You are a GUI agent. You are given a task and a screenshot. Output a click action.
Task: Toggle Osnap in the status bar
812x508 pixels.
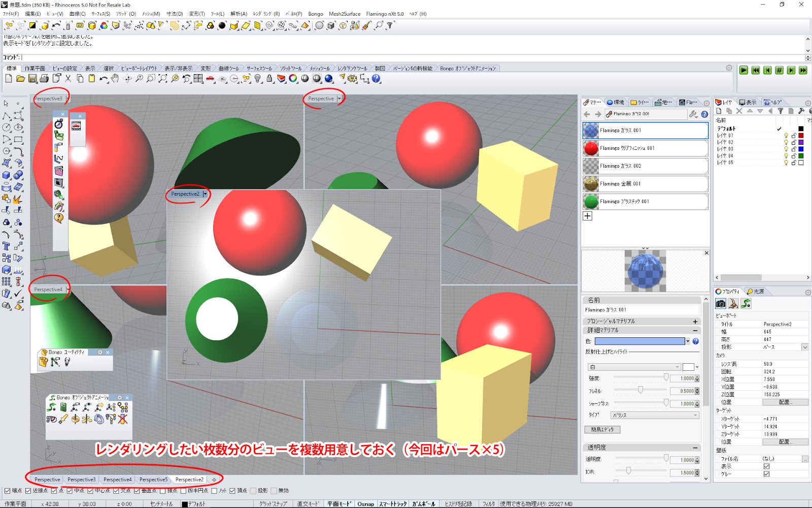click(x=365, y=504)
